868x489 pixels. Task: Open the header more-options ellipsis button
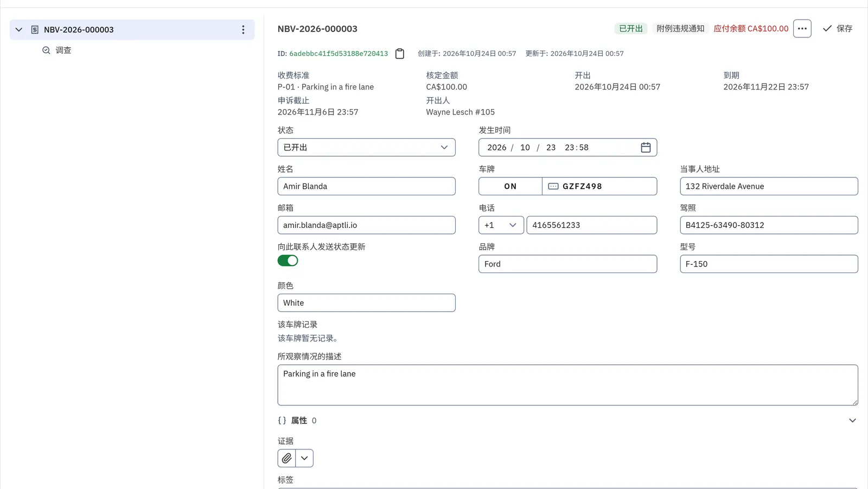tap(802, 29)
